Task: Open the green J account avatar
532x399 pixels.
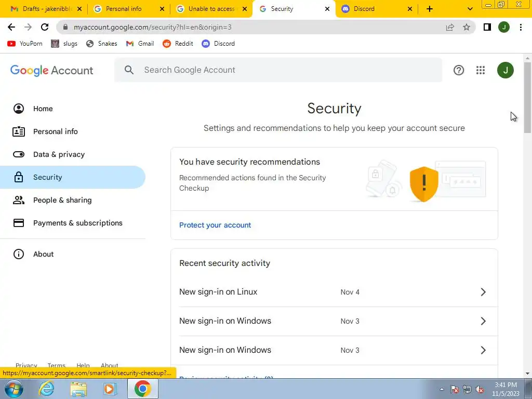Action: click(x=506, y=70)
